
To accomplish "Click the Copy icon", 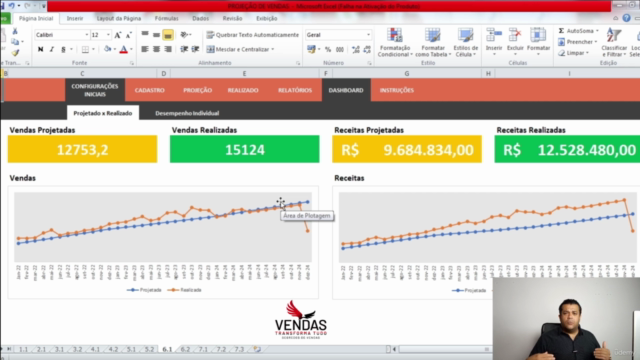I will coord(15,42).
